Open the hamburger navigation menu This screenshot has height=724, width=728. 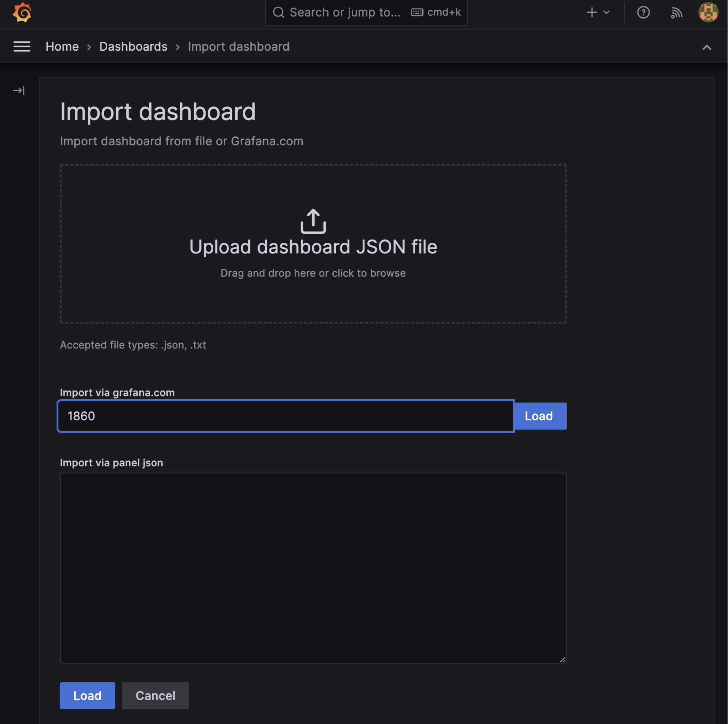click(x=22, y=46)
